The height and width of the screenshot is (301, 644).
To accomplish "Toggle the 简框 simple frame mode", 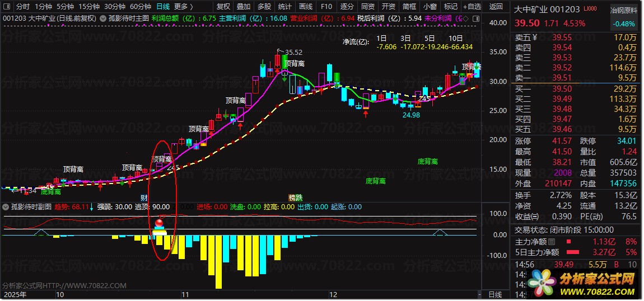I will click(x=409, y=7).
